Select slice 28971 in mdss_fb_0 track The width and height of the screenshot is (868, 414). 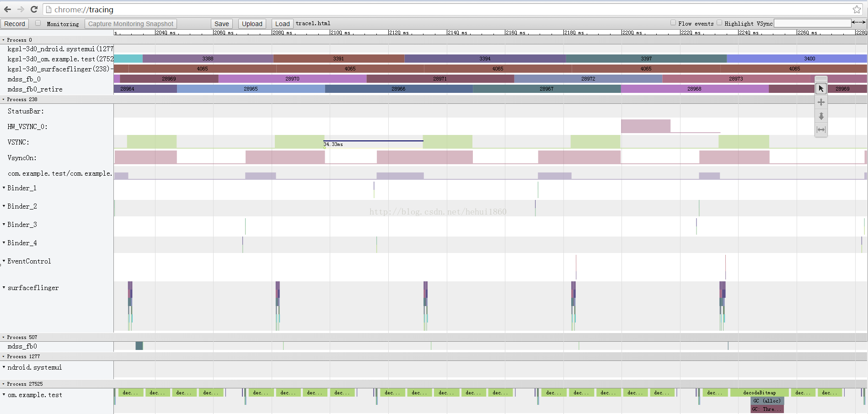(440, 79)
